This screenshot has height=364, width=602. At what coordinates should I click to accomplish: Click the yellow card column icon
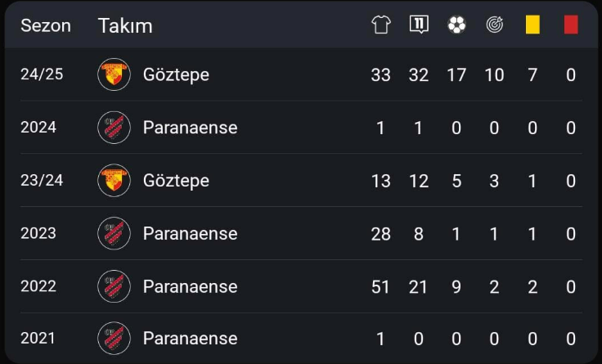(532, 25)
